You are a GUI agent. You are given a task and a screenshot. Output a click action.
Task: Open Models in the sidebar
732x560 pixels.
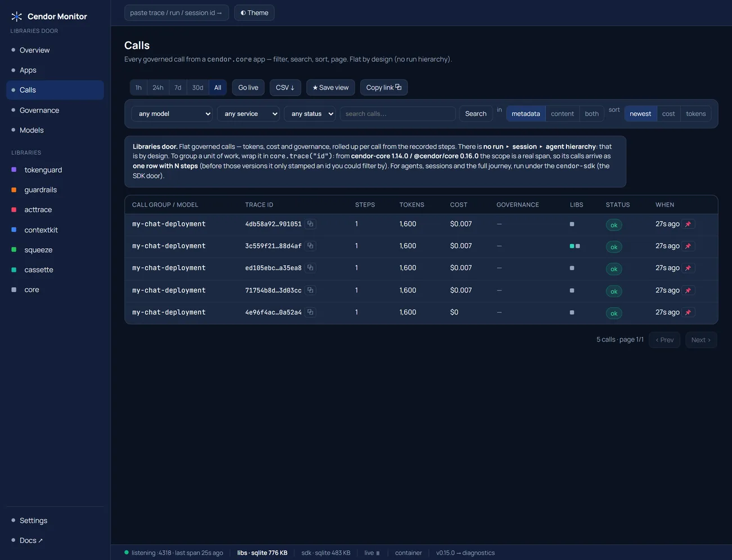[55, 130]
